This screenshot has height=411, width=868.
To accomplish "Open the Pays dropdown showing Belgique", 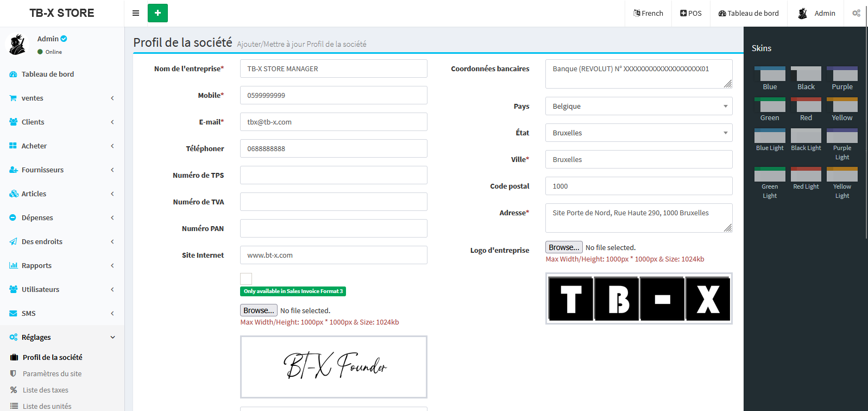I will pos(638,107).
